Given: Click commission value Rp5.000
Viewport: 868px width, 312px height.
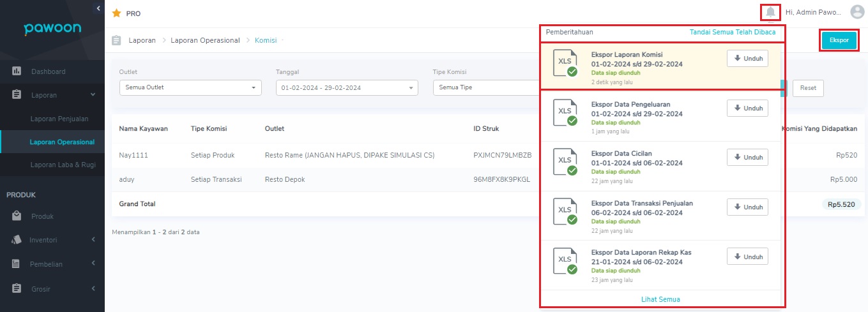Looking at the screenshot, I should [x=844, y=180].
